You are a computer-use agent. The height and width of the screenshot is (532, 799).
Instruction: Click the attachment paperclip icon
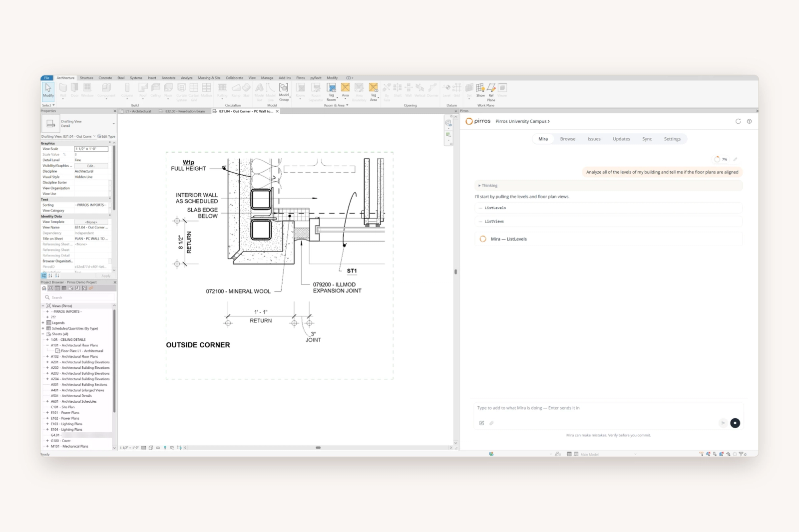click(x=491, y=423)
